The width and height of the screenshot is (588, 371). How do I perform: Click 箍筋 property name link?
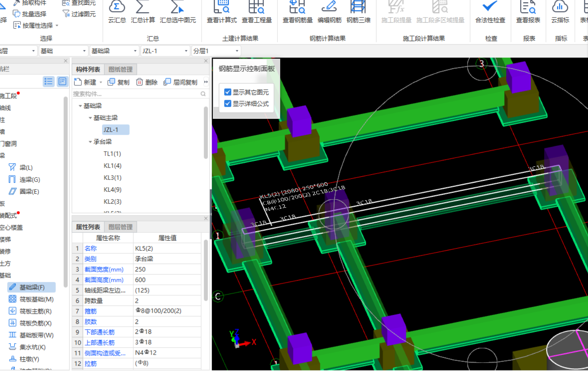coord(91,311)
